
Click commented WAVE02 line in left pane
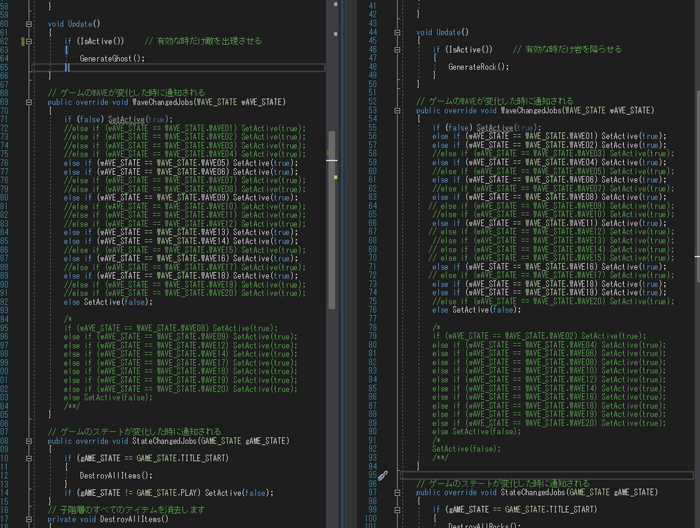pyautogui.click(x=185, y=137)
